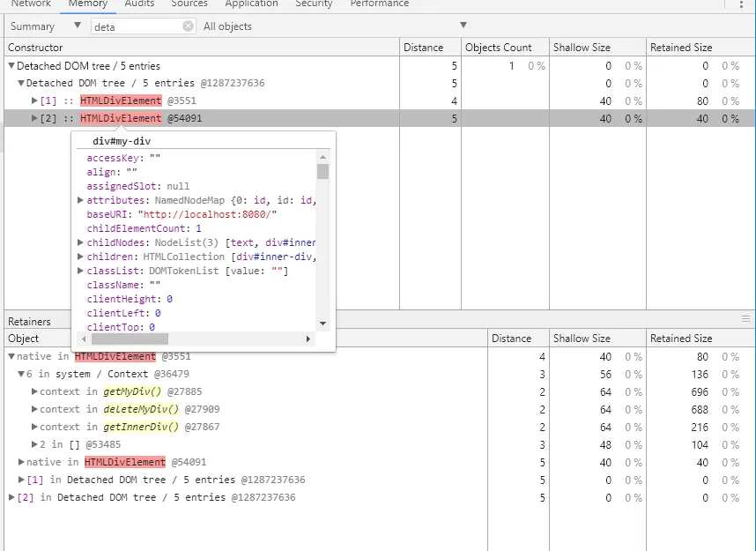Sort retainers by Retained Size column

pos(700,339)
